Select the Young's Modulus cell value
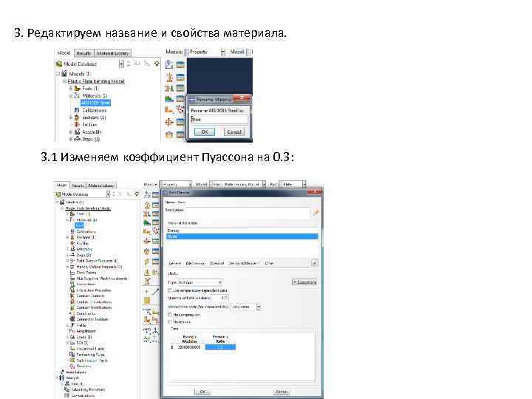This screenshot has height=399, width=532. pyautogui.click(x=189, y=347)
